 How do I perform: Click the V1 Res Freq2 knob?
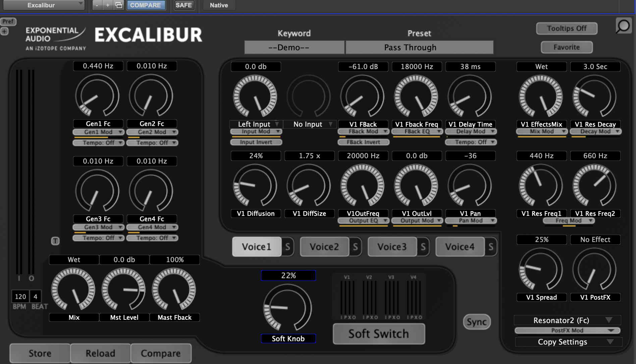point(595,186)
